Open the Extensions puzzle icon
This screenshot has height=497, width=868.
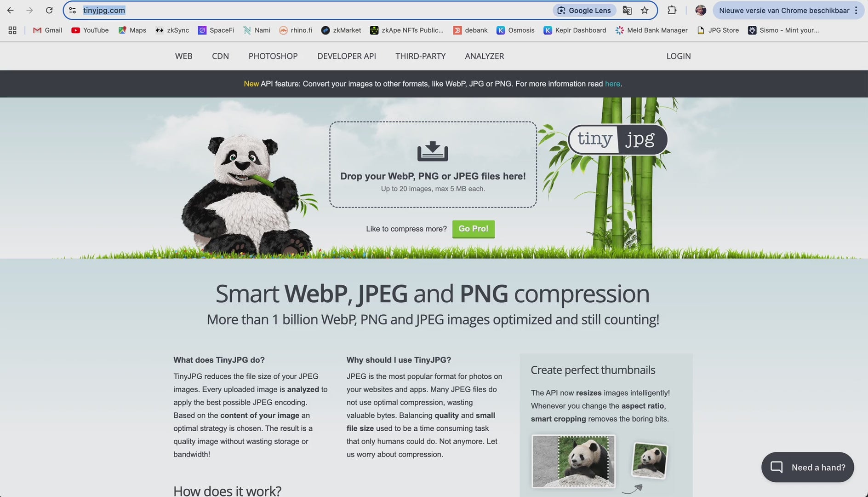tap(672, 10)
